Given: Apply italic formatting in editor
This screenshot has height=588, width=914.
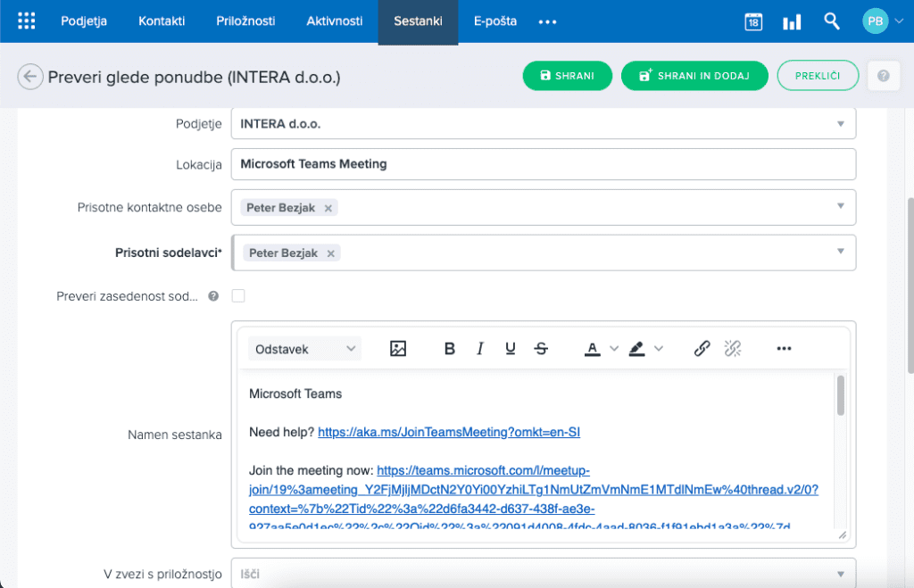Looking at the screenshot, I should tap(480, 349).
